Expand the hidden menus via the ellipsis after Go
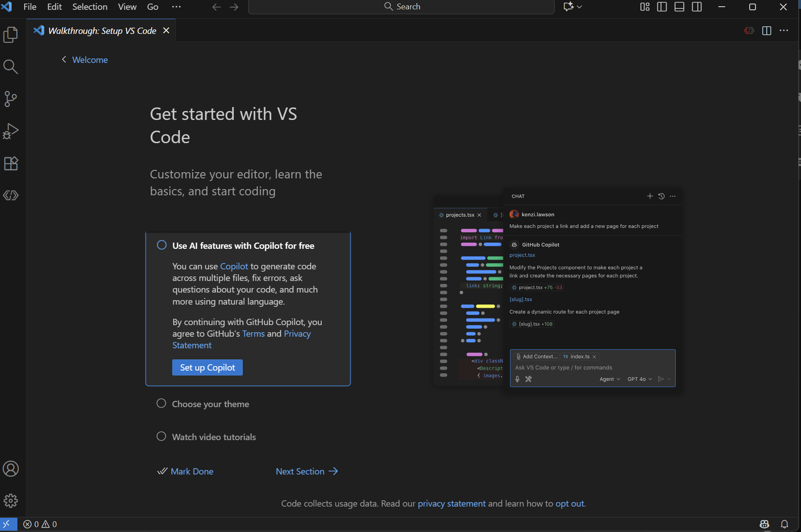The height and width of the screenshot is (532, 801). [x=176, y=7]
